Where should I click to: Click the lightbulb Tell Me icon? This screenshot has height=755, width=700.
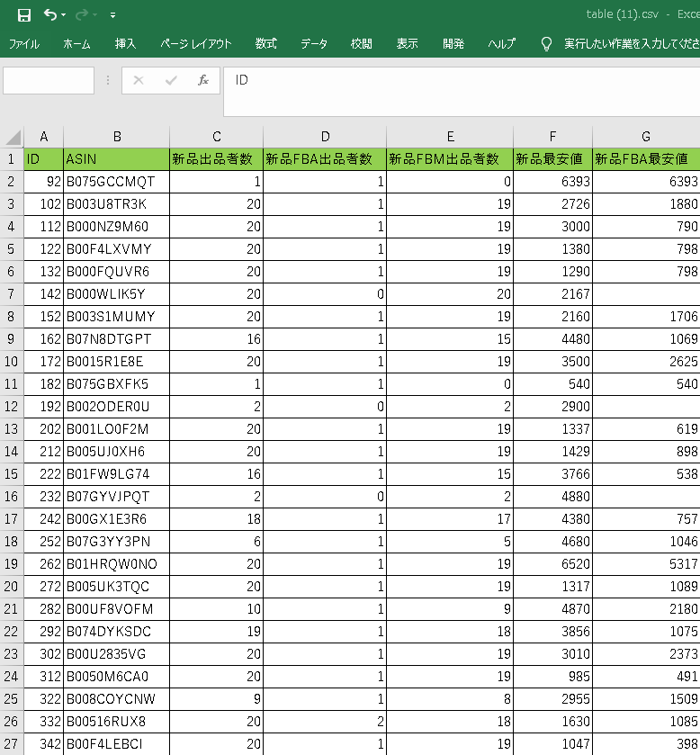click(546, 44)
